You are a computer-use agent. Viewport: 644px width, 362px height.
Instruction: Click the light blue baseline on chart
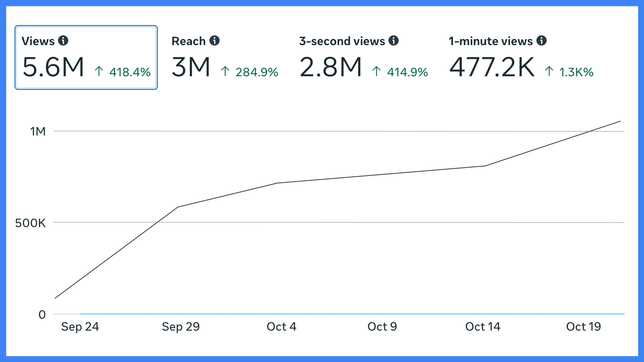[352, 314]
